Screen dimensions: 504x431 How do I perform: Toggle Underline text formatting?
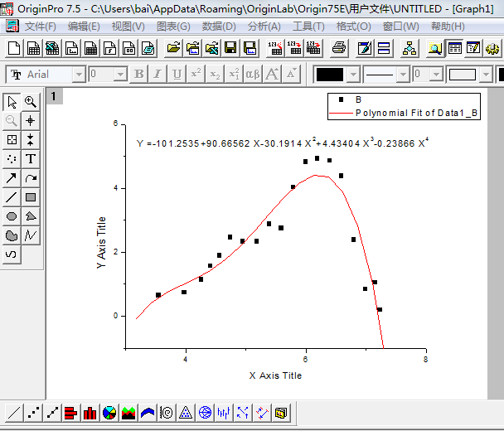tap(177, 75)
